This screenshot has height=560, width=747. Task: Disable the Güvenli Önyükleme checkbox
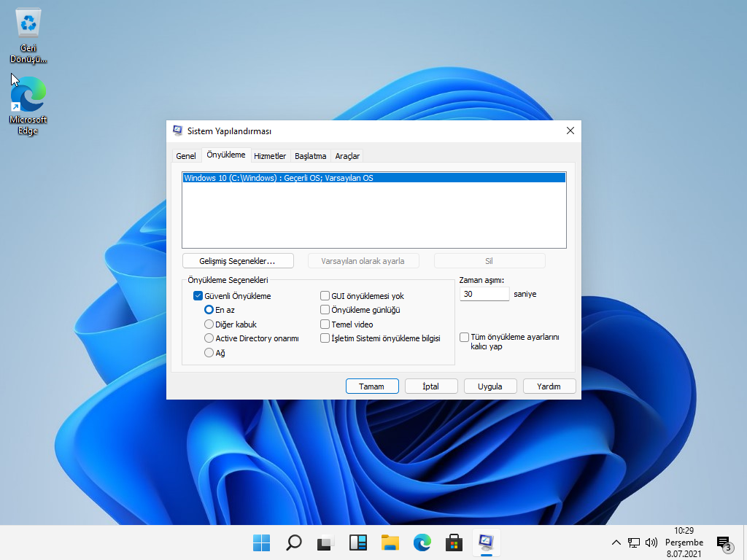click(198, 295)
